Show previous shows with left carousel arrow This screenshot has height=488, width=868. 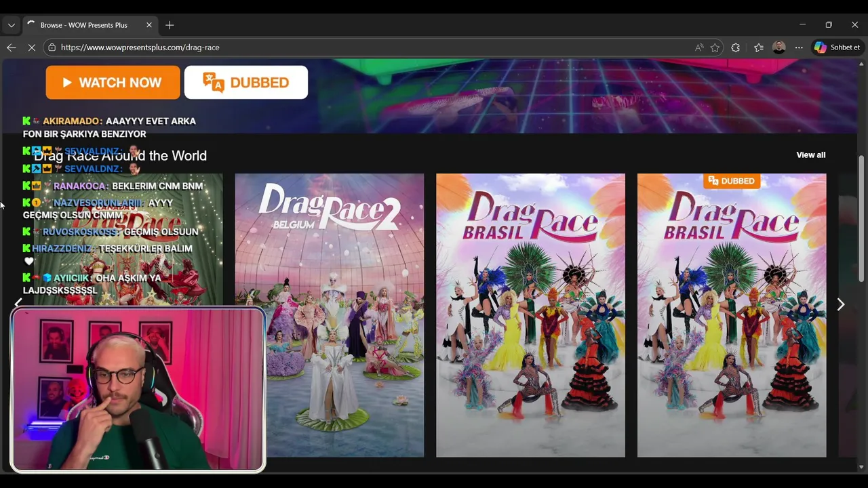(18, 303)
